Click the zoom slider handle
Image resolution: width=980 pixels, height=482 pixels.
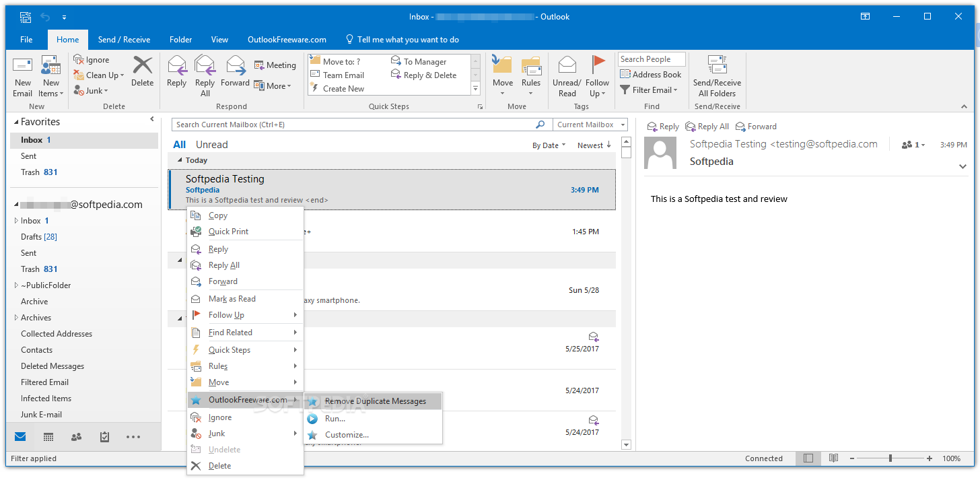coord(890,458)
